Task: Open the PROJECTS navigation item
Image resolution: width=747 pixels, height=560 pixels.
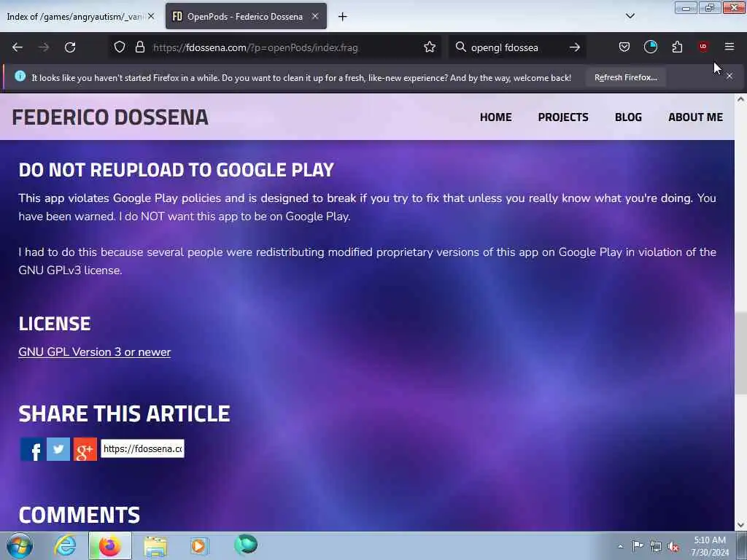Action: point(563,117)
